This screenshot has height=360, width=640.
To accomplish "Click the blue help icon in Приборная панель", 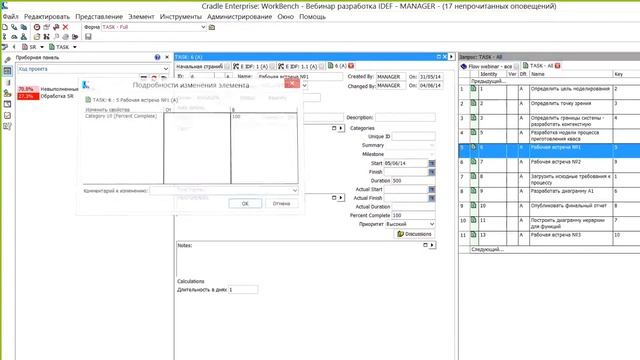I will (157, 58).
